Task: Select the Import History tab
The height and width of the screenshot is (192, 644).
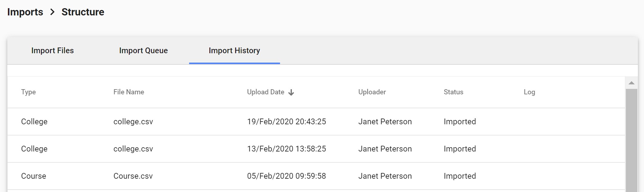Action: pyautogui.click(x=234, y=50)
